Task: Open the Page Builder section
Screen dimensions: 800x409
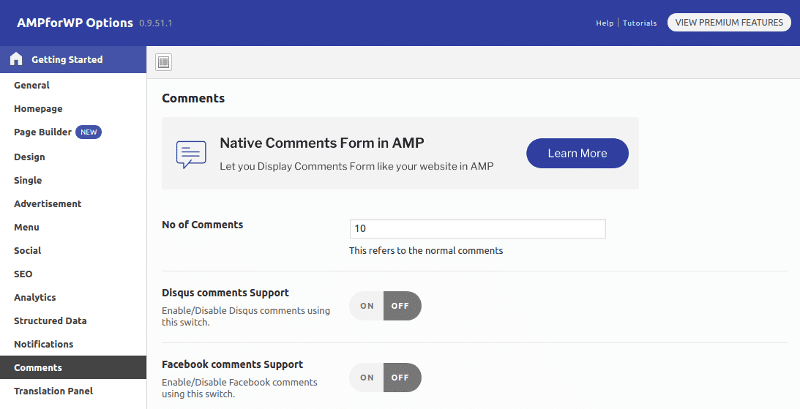Action: (x=43, y=132)
